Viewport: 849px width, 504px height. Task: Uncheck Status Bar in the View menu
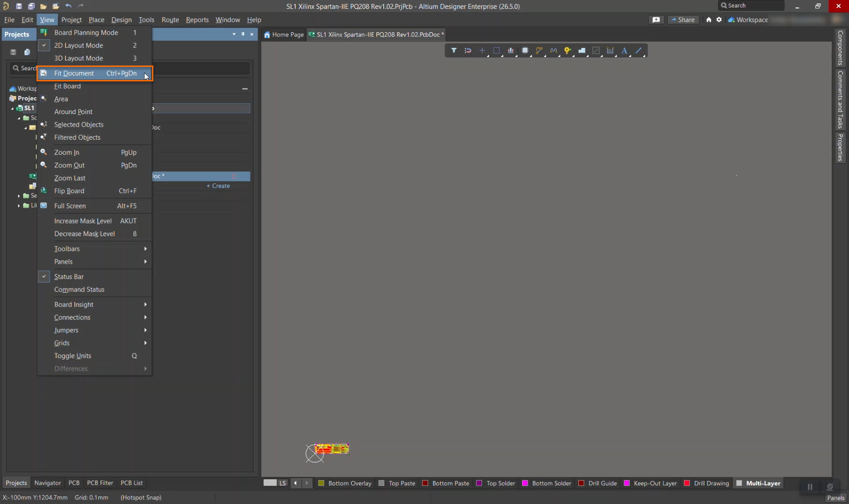pos(69,276)
